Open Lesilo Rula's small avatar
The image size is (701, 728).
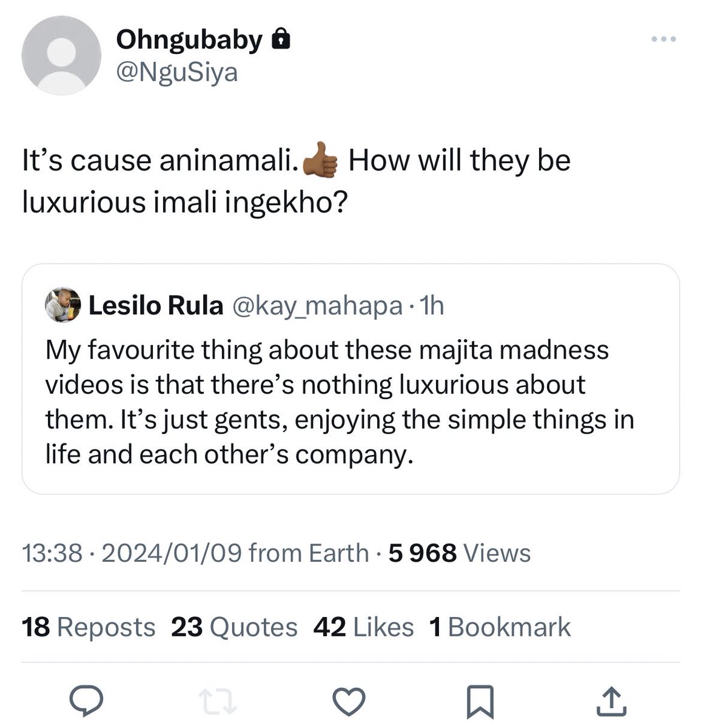coord(63,306)
